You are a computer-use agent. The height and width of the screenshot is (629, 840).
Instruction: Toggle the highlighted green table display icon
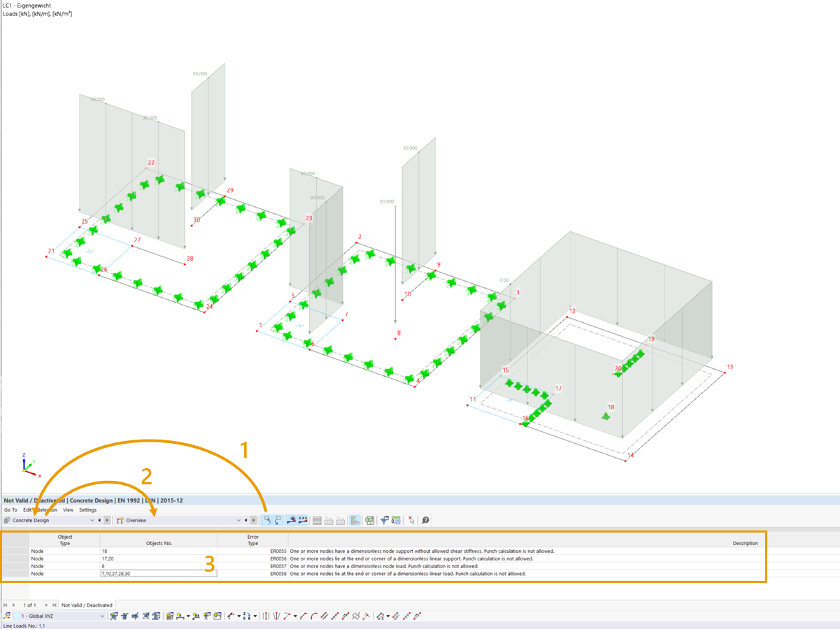point(354,520)
